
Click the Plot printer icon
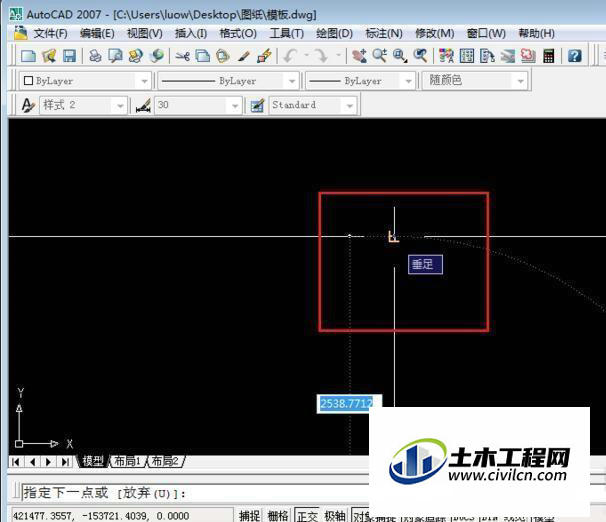[95, 56]
